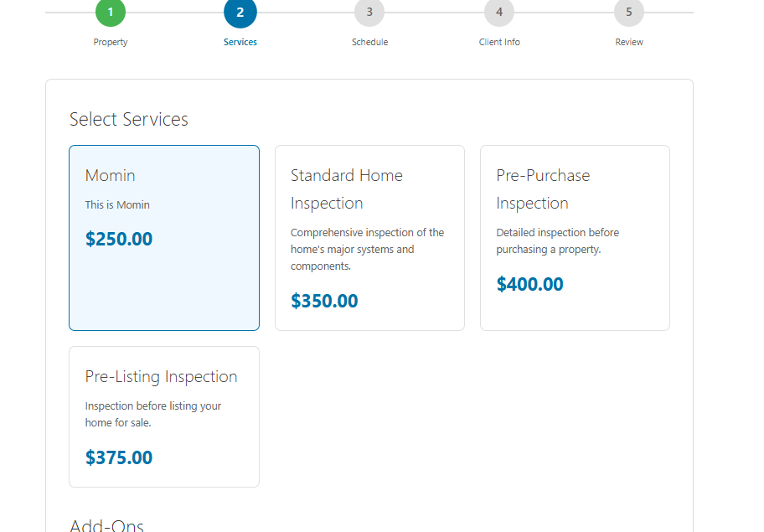Jump to the step 3 circle
The height and width of the screenshot is (532, 764).
click(369, 13)
